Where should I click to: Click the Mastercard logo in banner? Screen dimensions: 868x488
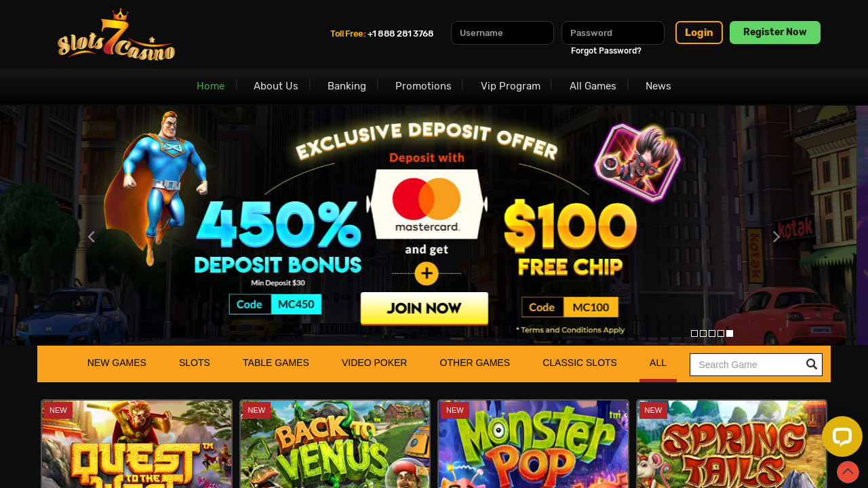(427, 204)
